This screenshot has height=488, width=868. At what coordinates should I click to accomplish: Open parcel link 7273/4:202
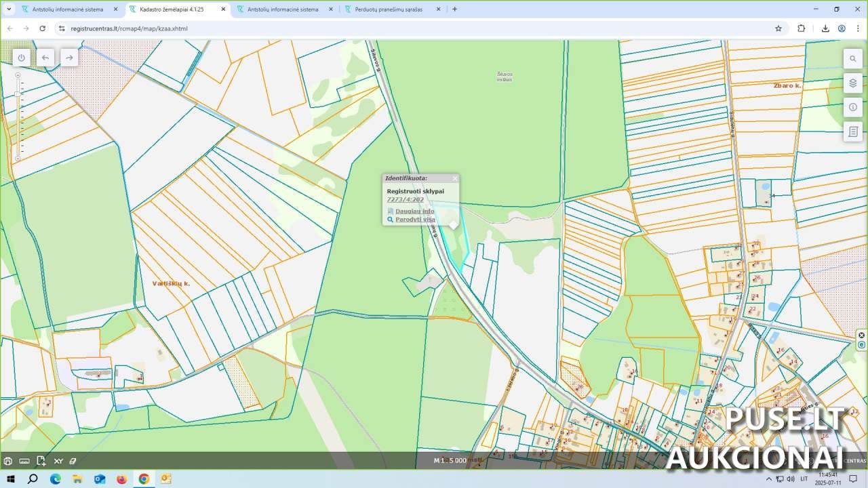405,199
